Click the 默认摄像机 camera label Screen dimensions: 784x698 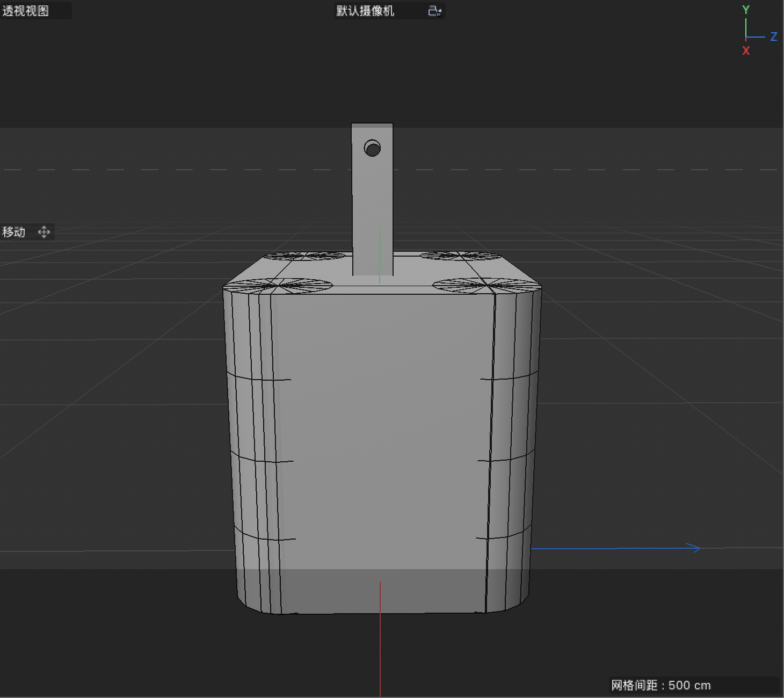(x=365, y=11)
